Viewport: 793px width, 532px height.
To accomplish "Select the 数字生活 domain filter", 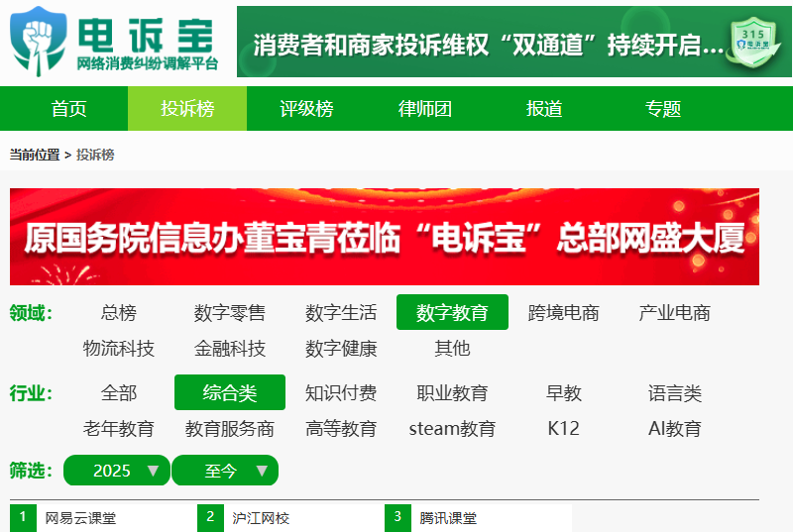I will click(341, 313).
